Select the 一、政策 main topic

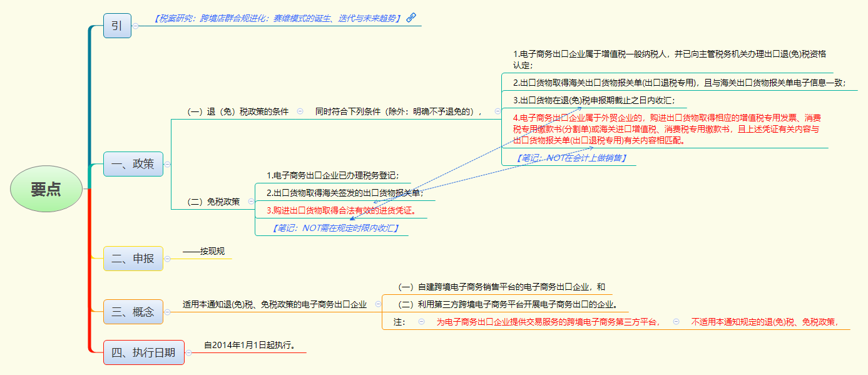(x=133, y=164)
